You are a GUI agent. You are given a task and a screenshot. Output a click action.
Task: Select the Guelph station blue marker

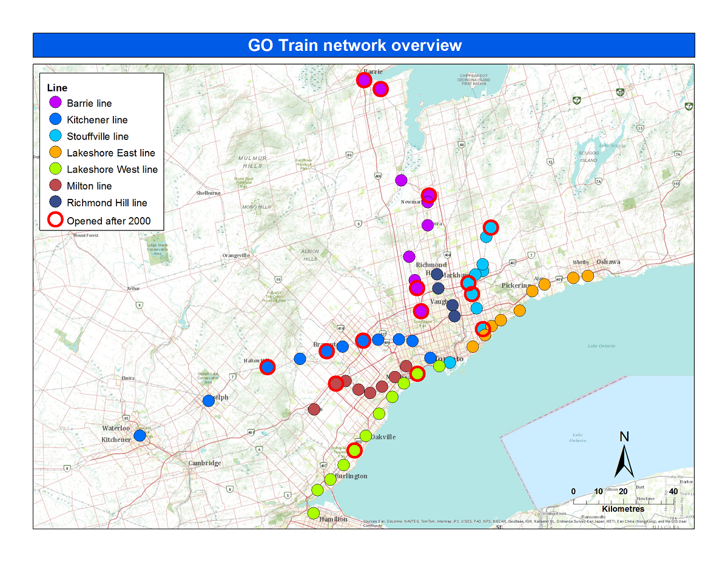point(209,400)
